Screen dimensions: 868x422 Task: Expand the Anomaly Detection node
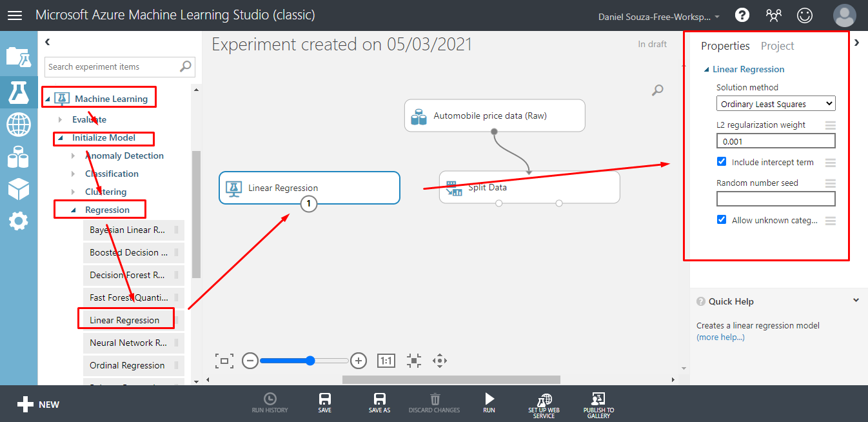[x=73, y=156]
